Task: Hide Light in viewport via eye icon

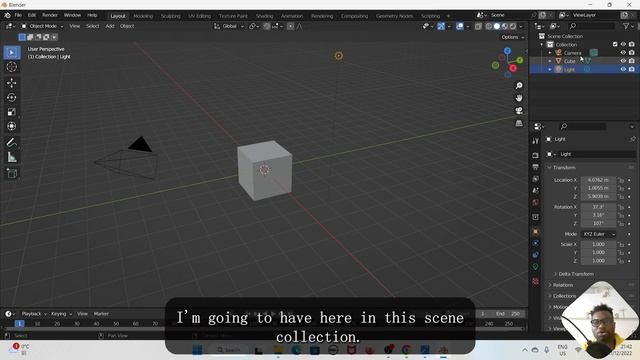Action: pos(623,69)
